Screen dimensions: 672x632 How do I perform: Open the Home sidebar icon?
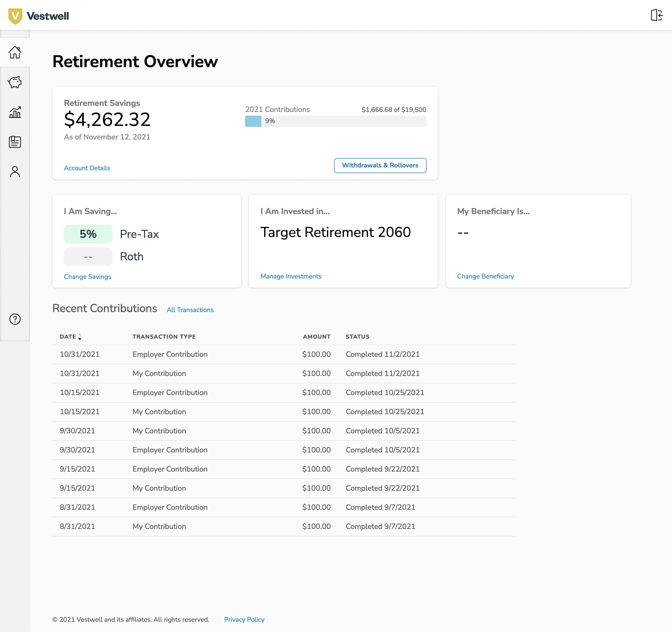15,52
